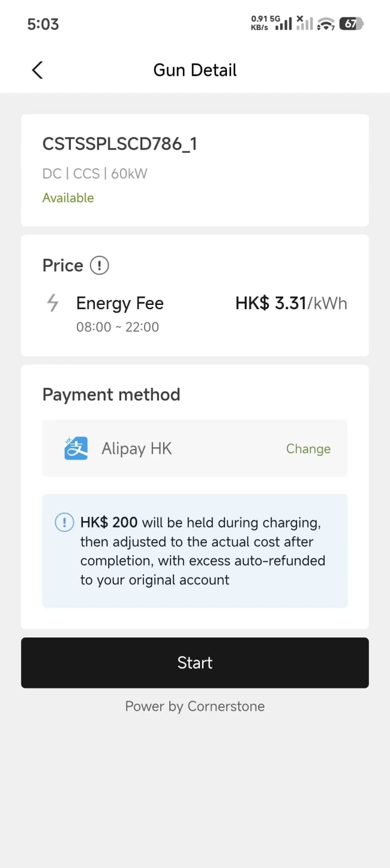Tap the 08:00 ~ 22:00 time range
390x868 pixels.
(118, 327)
